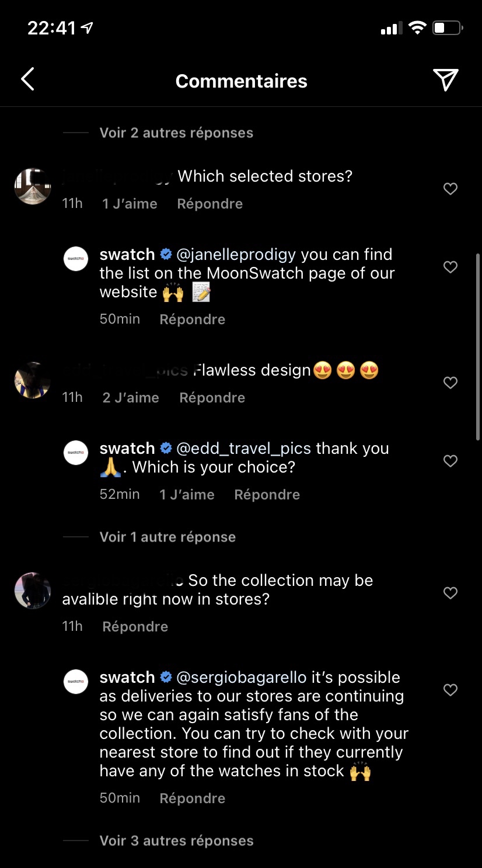482x868 pixels.
Task: Like the "Flawless design" comment
Action: coord(450,383)
